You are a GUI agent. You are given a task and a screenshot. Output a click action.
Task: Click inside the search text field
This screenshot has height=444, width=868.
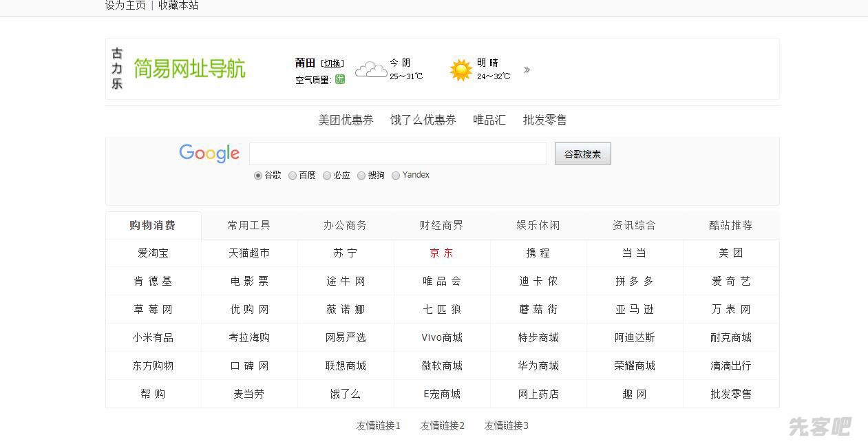398,154
